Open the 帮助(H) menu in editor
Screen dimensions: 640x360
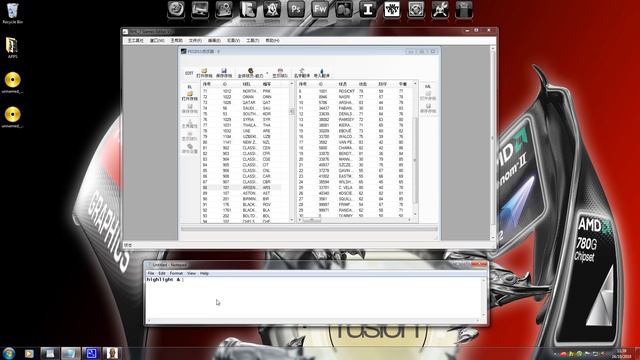[272, 41]
